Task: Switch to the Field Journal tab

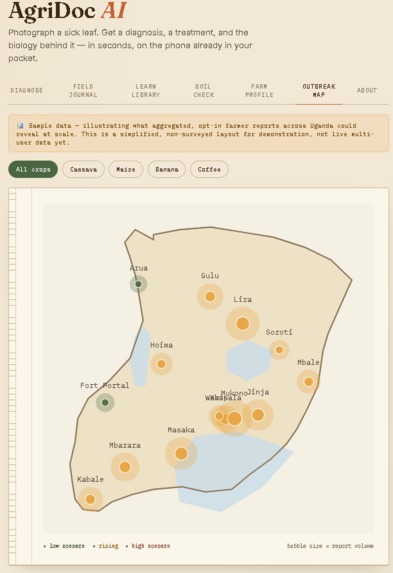Action: [x=83, y=91]
